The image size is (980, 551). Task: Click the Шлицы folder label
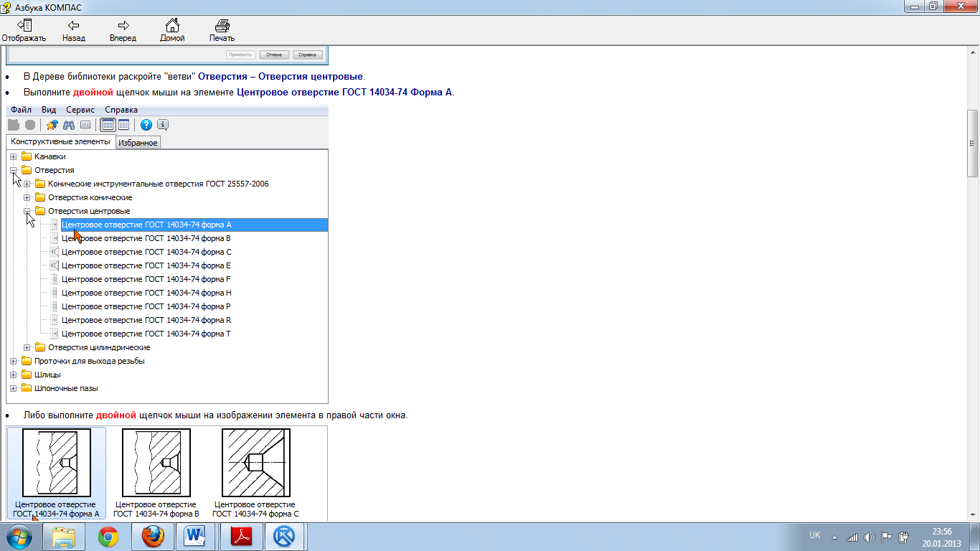(47, 375)
